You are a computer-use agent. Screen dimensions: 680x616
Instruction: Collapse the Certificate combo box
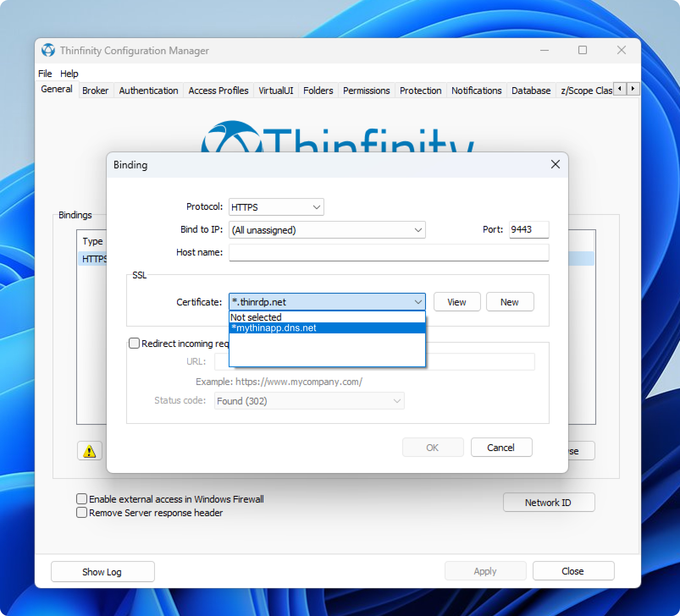[x=327, y=302]
